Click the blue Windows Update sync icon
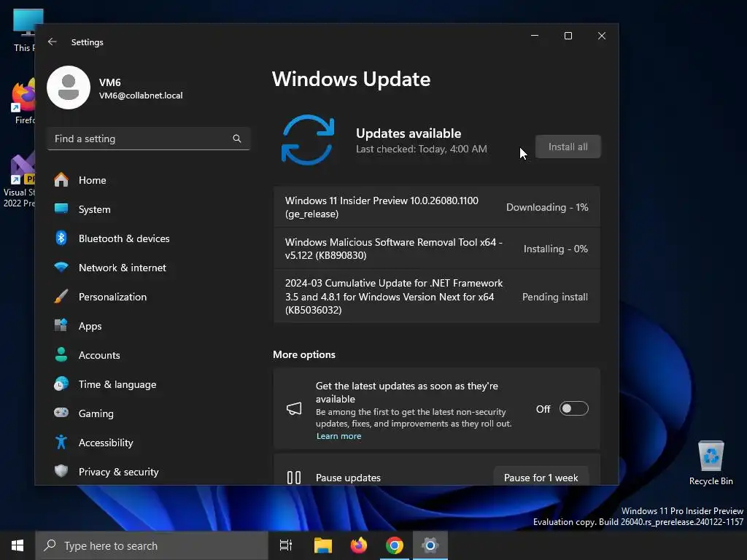This screenshot has height=560, width=747. coord(308,140)
